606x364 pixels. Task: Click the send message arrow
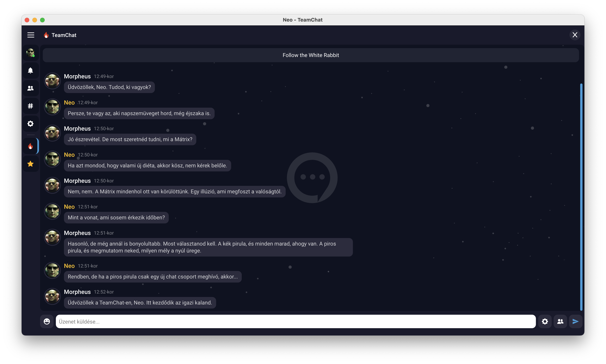(x=575, y=321)
